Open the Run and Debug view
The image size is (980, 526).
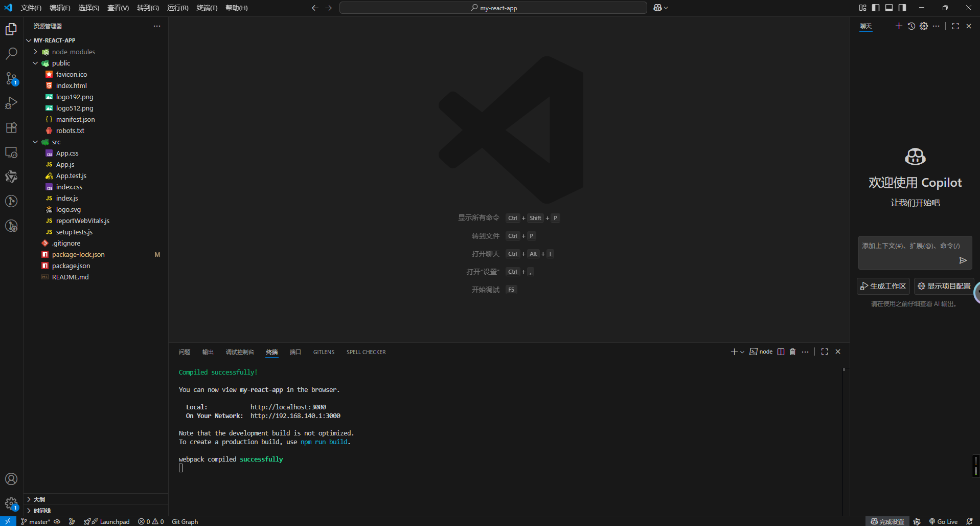(11, 103)
